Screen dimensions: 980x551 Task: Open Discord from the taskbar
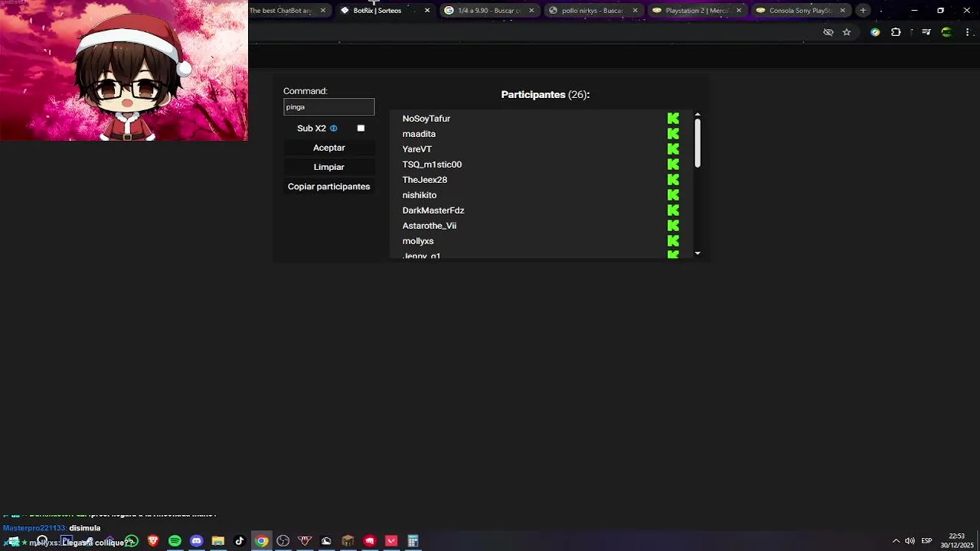196,541
